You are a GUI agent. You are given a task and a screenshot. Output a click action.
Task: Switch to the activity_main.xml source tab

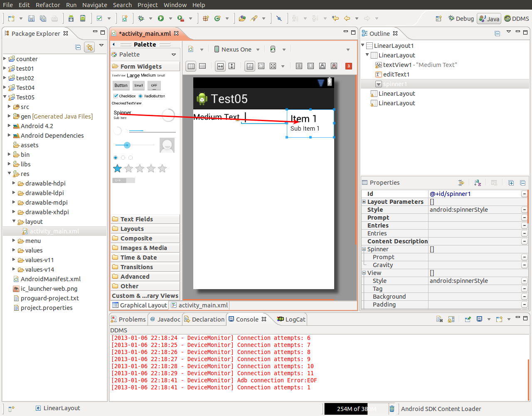pyautogui.click(x=199, y=305)
